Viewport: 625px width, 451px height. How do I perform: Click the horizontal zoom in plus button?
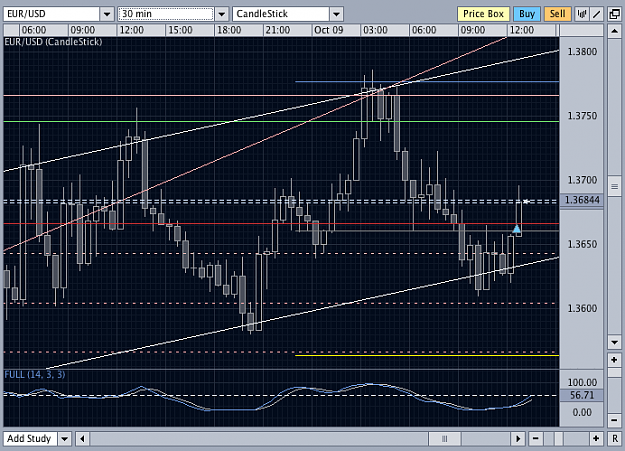pyautogui.click(x=596, y=439)
